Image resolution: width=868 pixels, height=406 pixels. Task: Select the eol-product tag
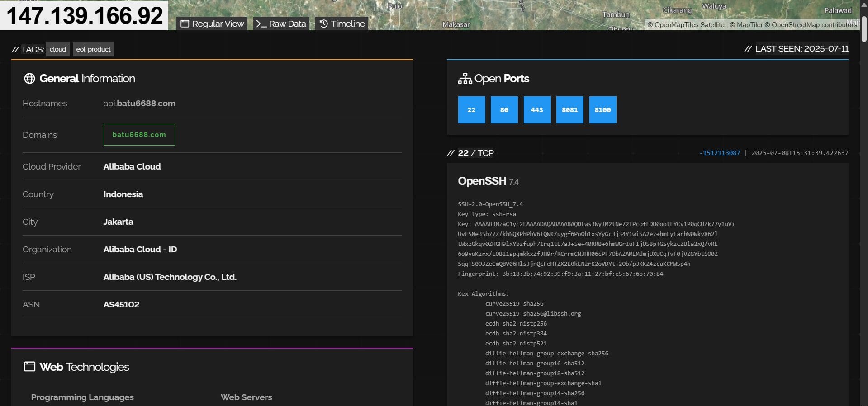click(x=93, y=49)
